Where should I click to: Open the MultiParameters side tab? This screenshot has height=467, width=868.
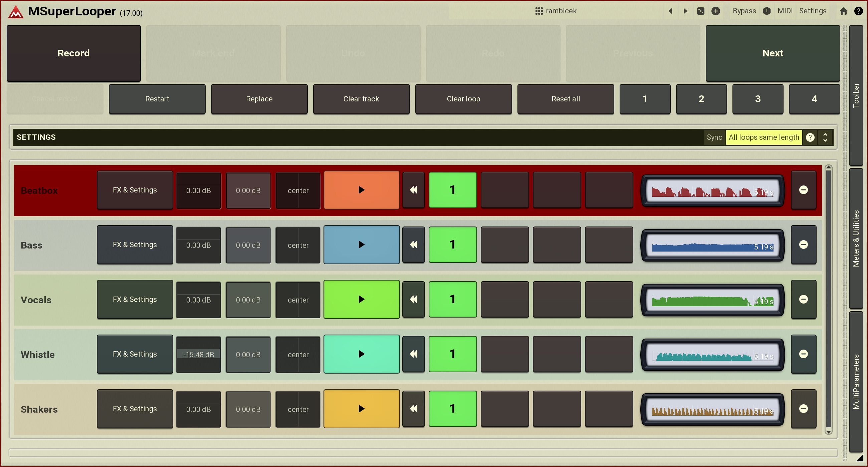tap(856, 381)
